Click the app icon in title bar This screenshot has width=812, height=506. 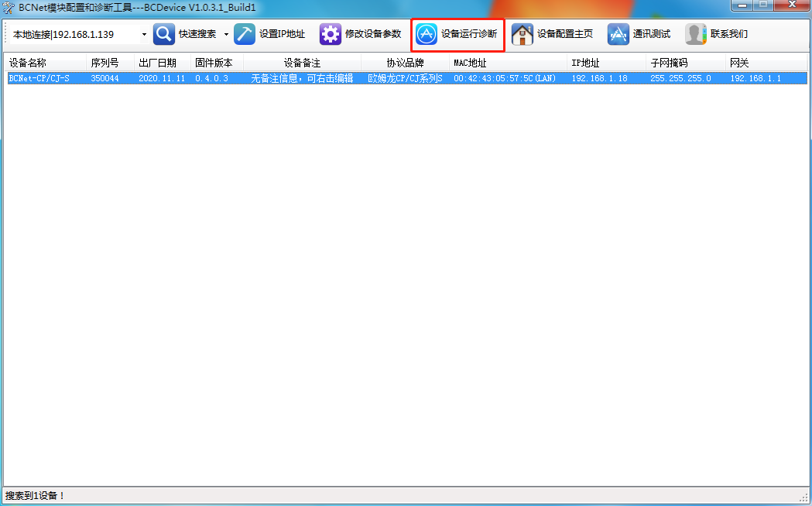click(9, 7)
